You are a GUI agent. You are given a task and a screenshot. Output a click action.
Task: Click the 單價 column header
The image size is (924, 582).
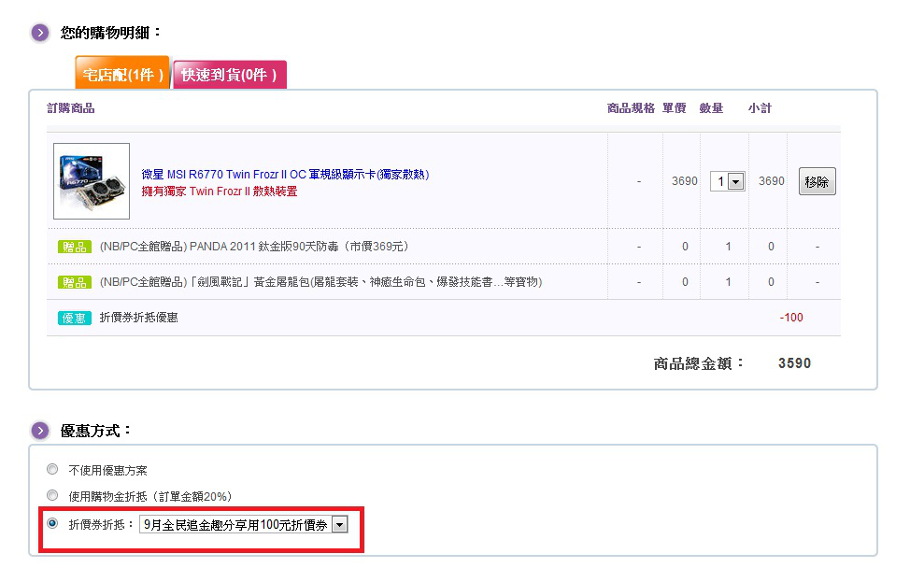pos(675,108)
